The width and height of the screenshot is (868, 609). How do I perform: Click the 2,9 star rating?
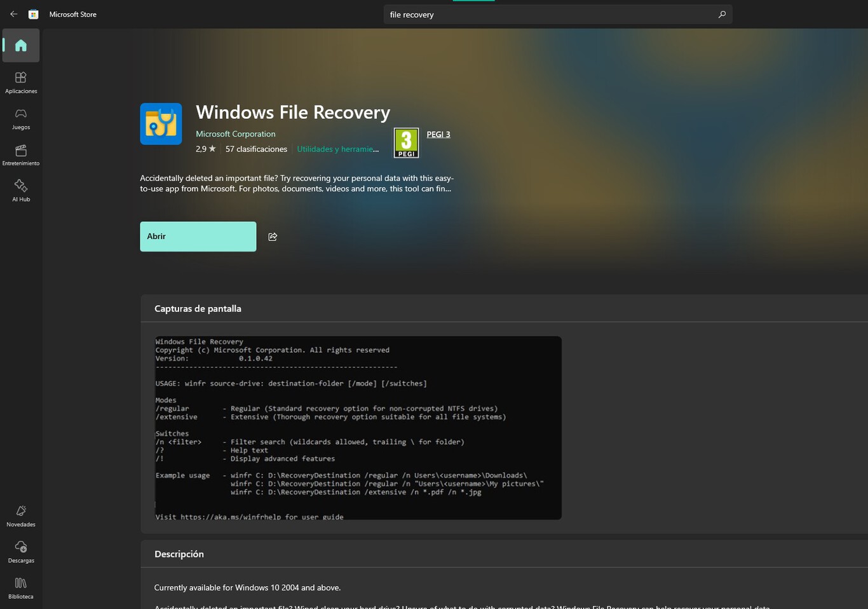click(206, 149)
